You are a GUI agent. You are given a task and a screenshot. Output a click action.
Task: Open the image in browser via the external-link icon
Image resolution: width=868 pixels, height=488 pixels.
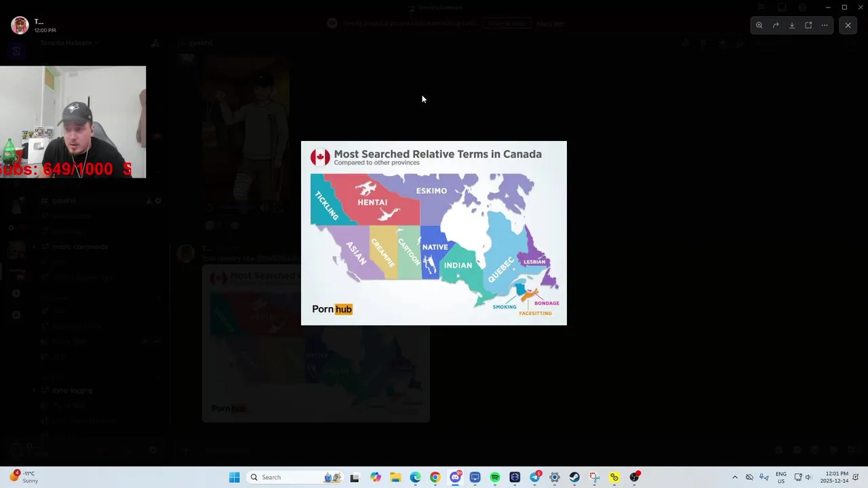pyautogui.click(x=808, y=25)
